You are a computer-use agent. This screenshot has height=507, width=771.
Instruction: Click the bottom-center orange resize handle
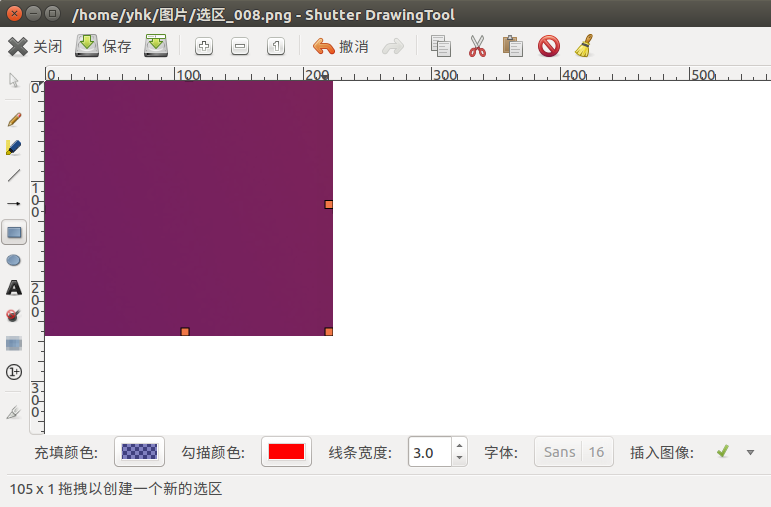point(185,332)
